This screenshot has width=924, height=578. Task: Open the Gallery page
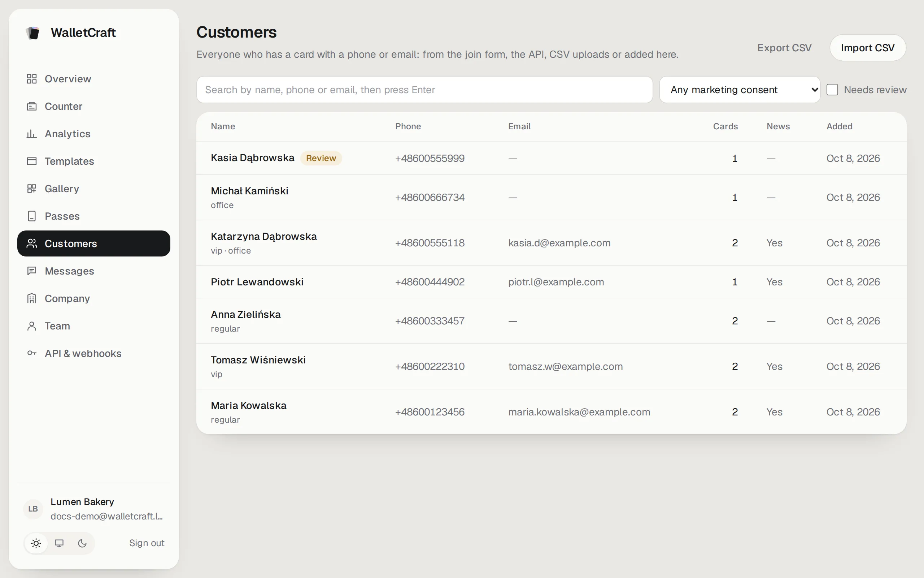coord(93,189)
